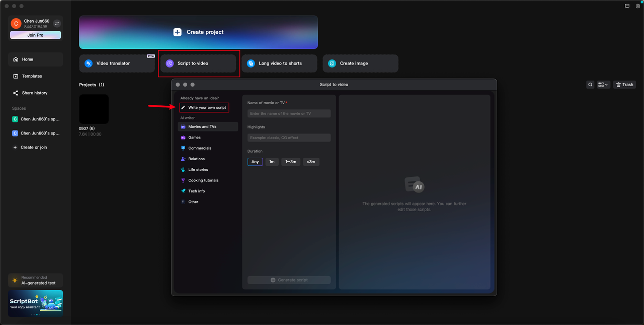
Task: Click the Video translator icon
Action: [89, 63]
